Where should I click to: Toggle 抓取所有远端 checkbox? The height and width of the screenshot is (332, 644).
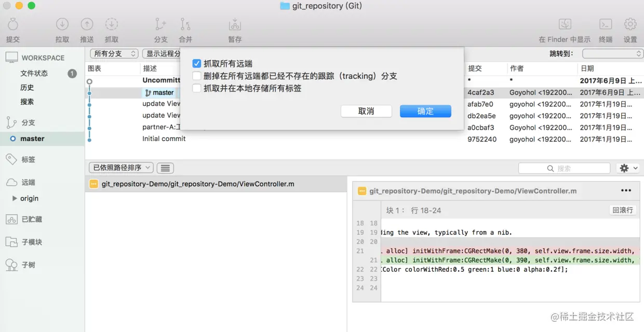(196, 63)
